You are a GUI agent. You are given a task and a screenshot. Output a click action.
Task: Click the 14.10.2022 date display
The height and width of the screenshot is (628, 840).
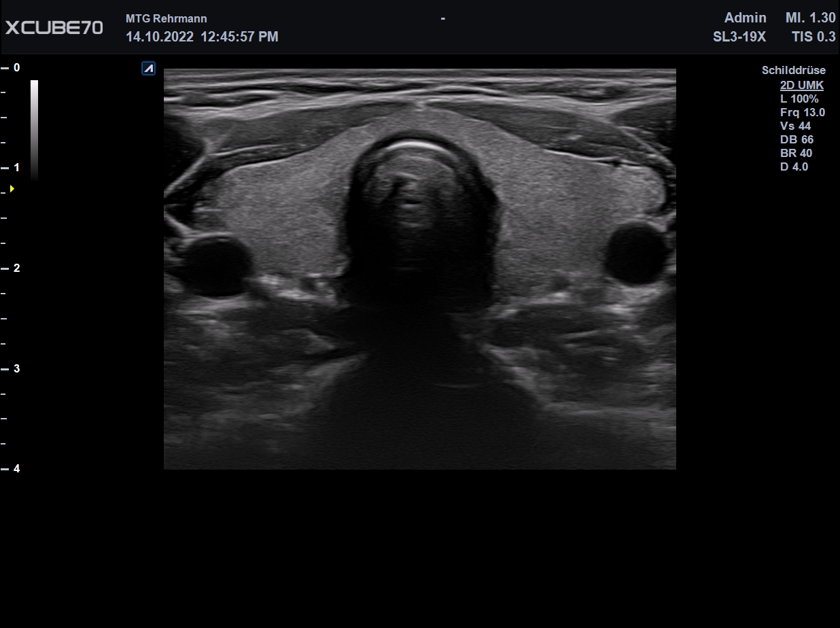tap(160, 37)
